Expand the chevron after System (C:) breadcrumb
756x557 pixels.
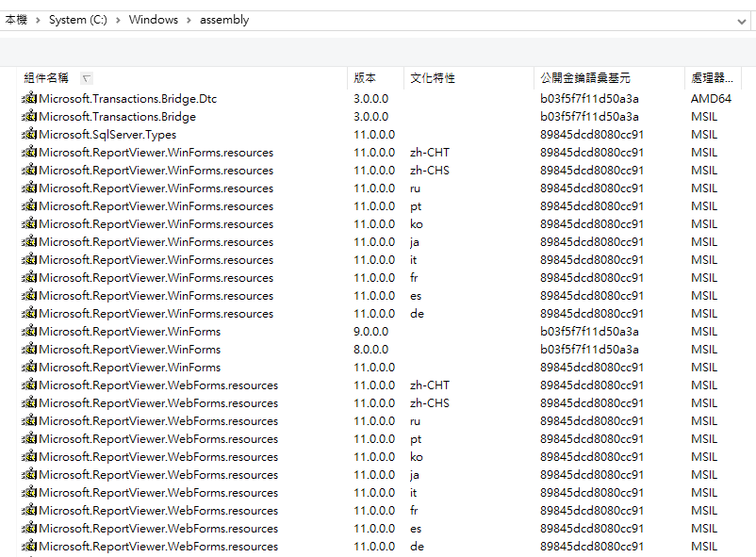coord(119,20)
